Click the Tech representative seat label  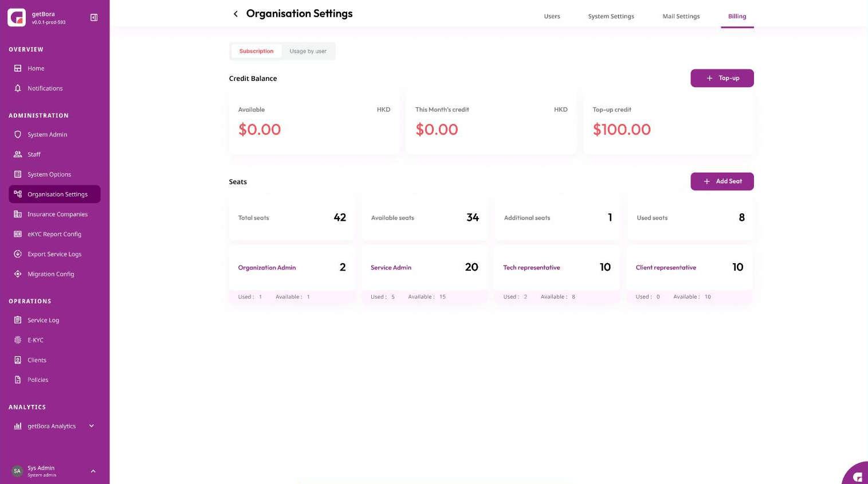point(532,267)
